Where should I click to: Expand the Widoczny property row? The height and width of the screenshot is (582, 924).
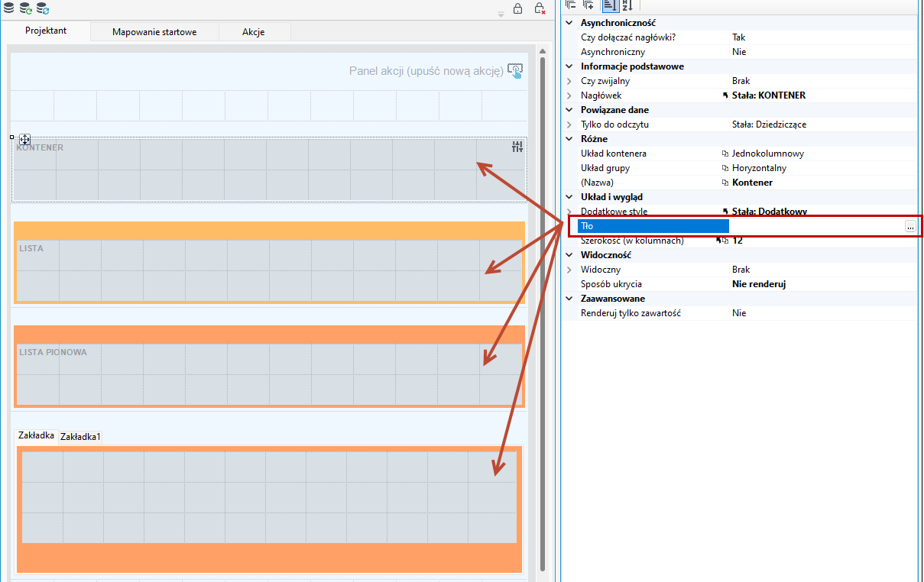tap(569, 270)
